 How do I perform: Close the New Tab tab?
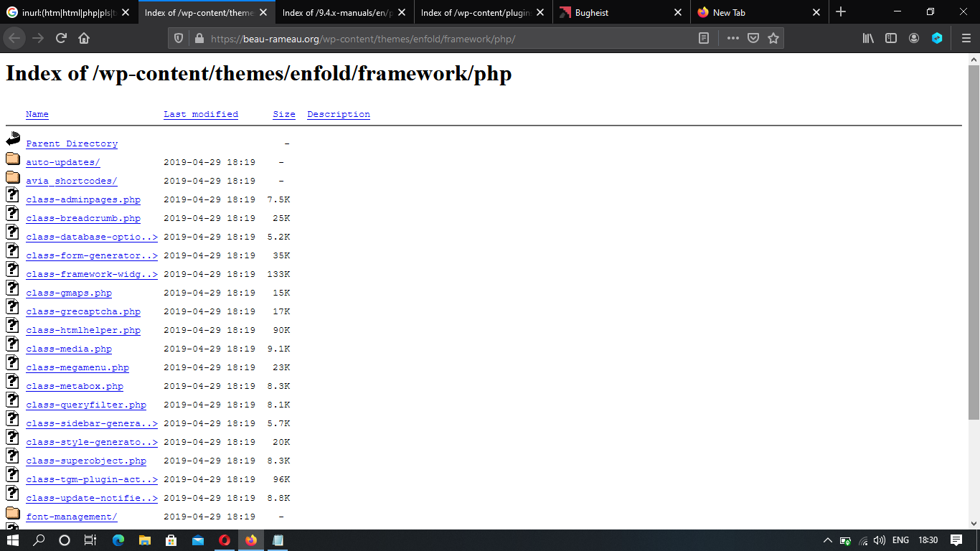click(x=816, y=12)
